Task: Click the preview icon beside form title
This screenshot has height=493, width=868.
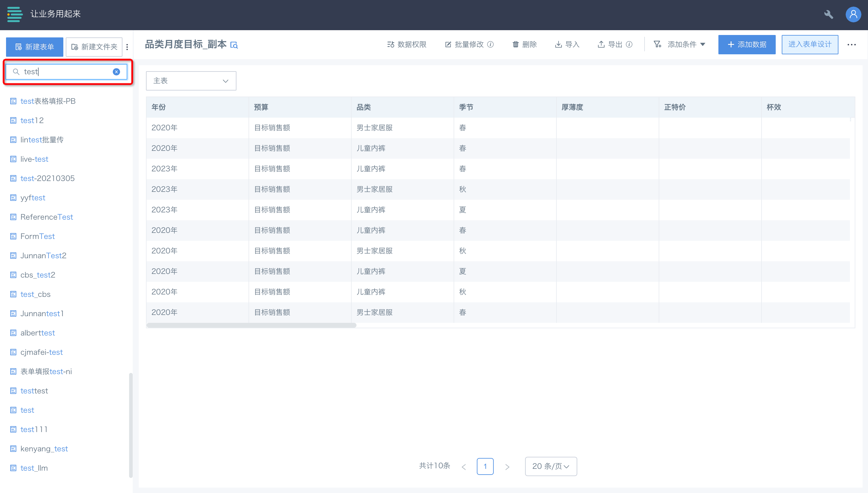Action: [x=234, y=45]
